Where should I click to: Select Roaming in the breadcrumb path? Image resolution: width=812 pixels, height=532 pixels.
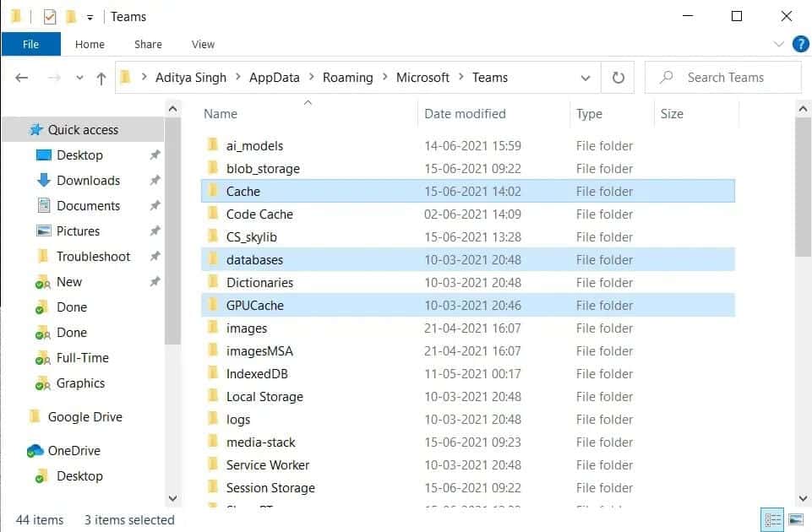coord(347,78)
